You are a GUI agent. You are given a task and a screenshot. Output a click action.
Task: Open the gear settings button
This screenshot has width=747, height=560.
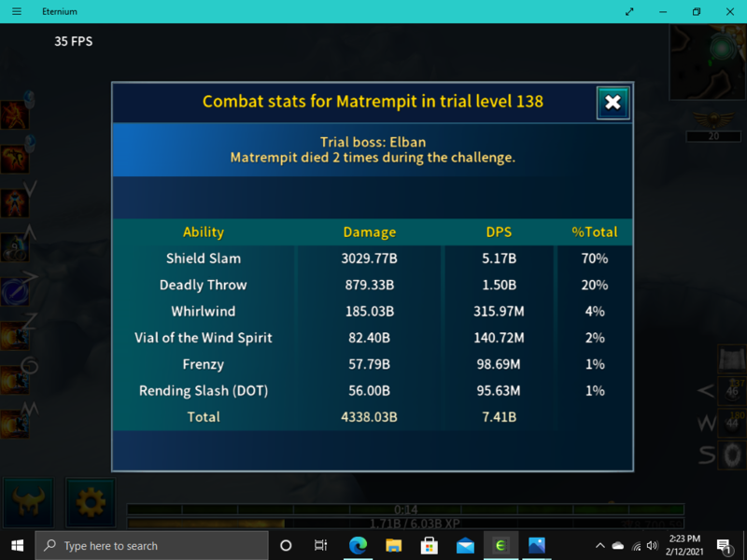tap(91, 502)
